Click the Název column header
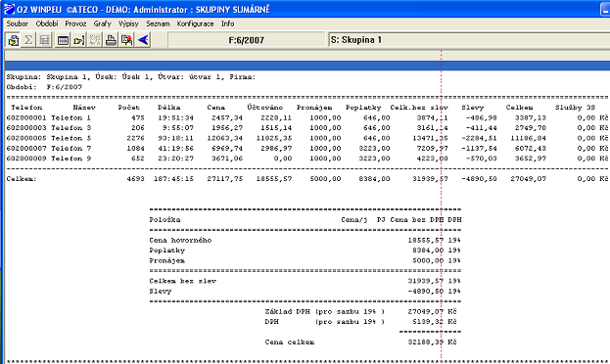 pos(84,108)
